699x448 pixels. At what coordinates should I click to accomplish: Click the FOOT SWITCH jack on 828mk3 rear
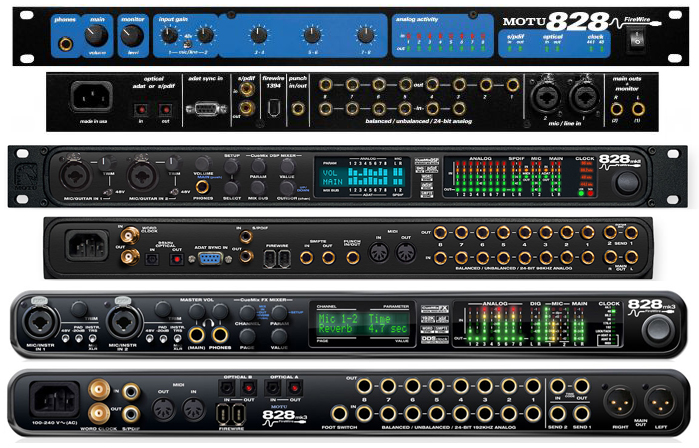339,414
